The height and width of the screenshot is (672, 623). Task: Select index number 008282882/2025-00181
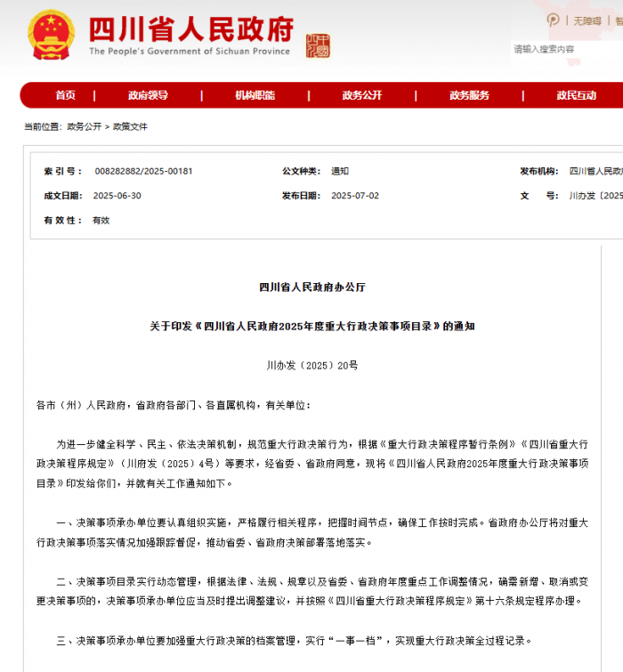coord(143,171)
